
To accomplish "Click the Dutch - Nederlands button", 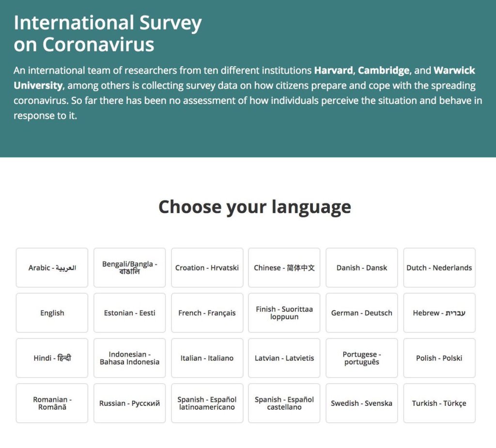I will (x=439, y=268).
